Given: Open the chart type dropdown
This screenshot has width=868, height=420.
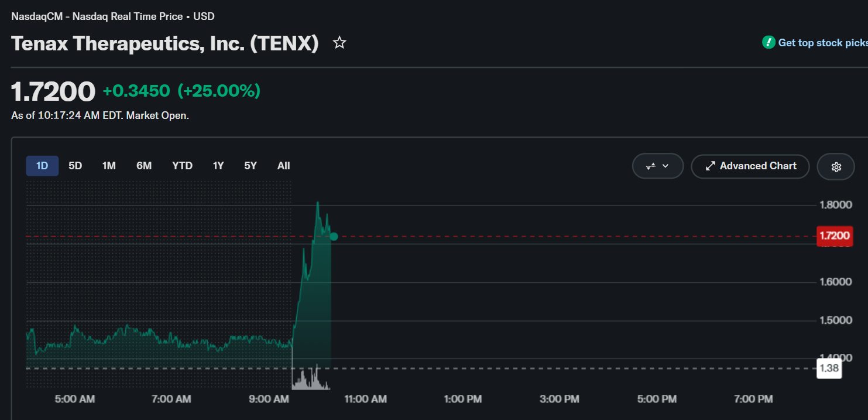Looking at the screenshot, I should (x=658, y=166).
